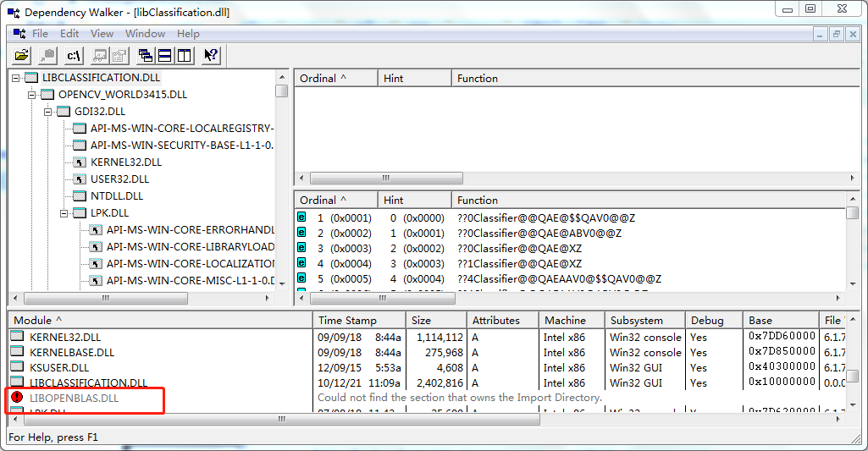Open the Window menu
The width and height of the screenshot is (868, 451).
(x=145, y=34)
